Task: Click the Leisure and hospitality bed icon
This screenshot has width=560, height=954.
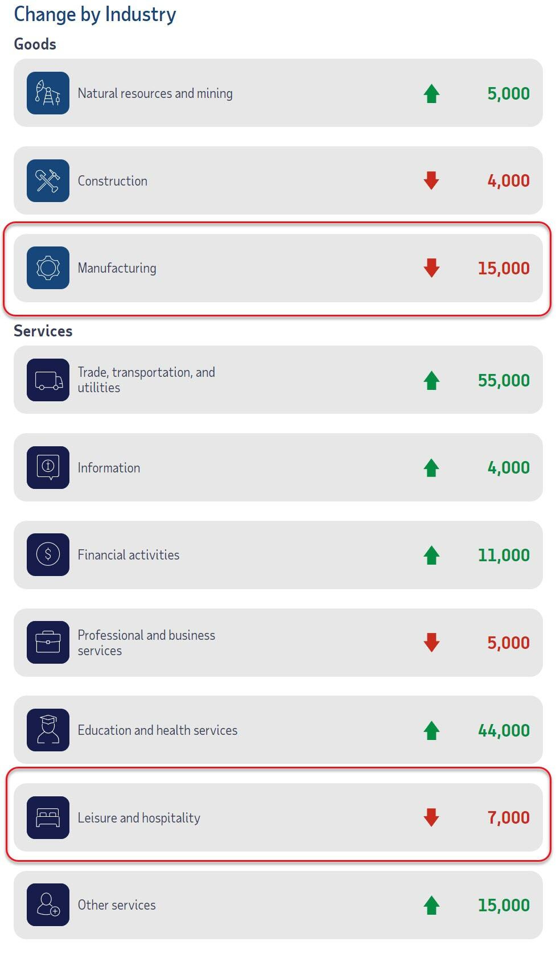Action: (x=48, y=817)
